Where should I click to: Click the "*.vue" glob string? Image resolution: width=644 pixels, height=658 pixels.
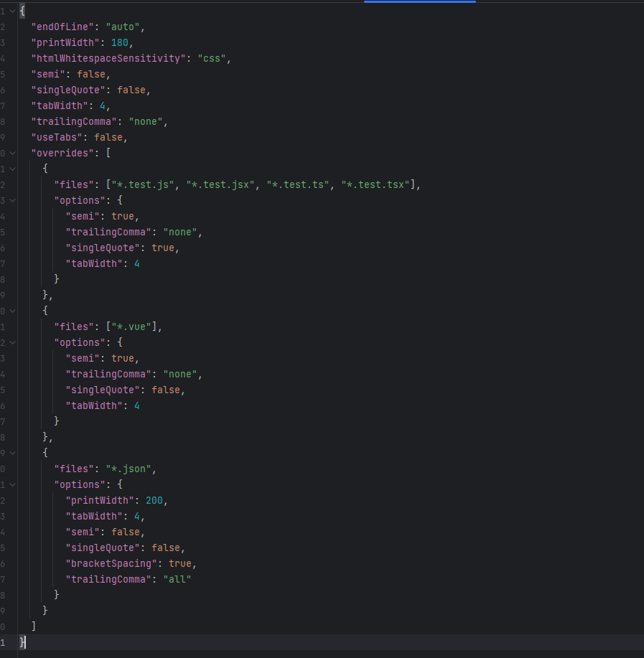pyautogui.click(x=131, y=326)
